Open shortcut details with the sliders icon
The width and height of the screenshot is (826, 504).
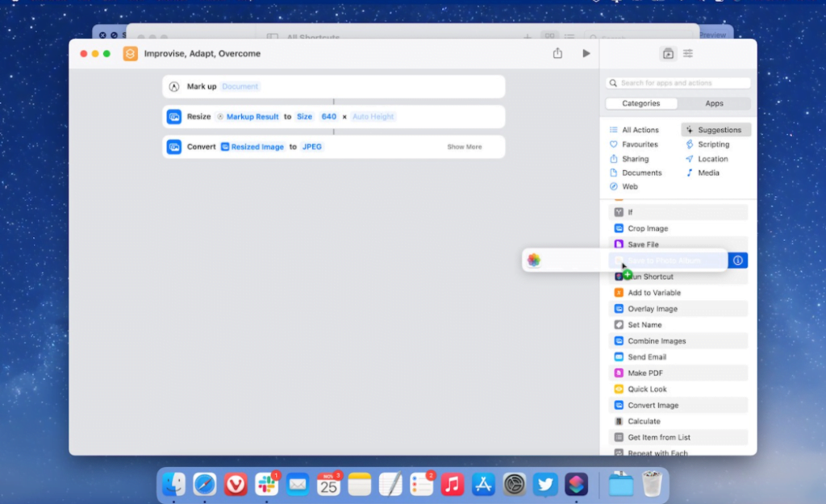[687, 52]
